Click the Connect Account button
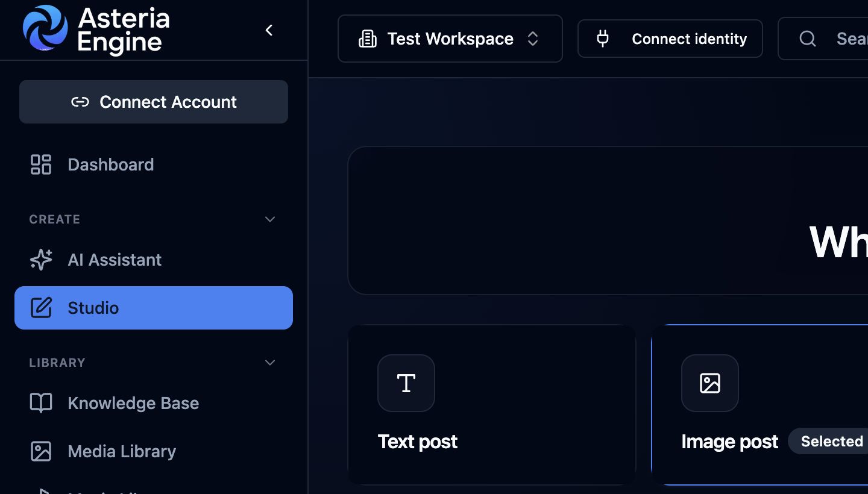 154,102
